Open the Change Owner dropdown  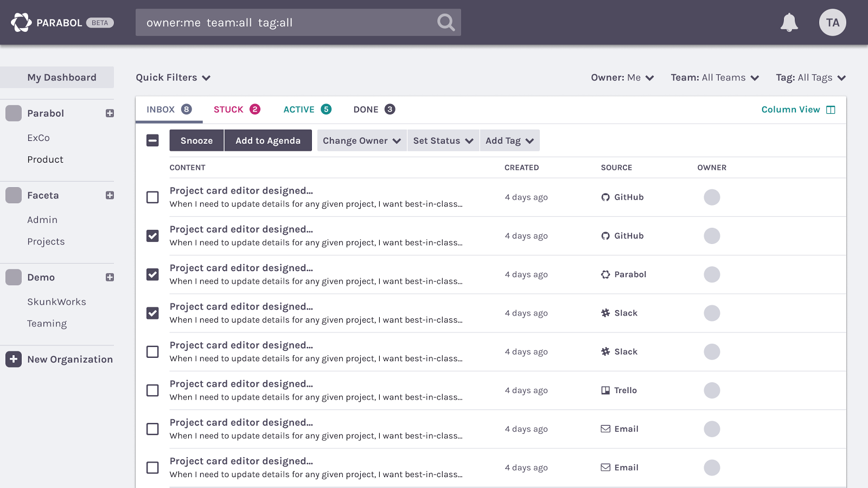[x=362, y=140]
